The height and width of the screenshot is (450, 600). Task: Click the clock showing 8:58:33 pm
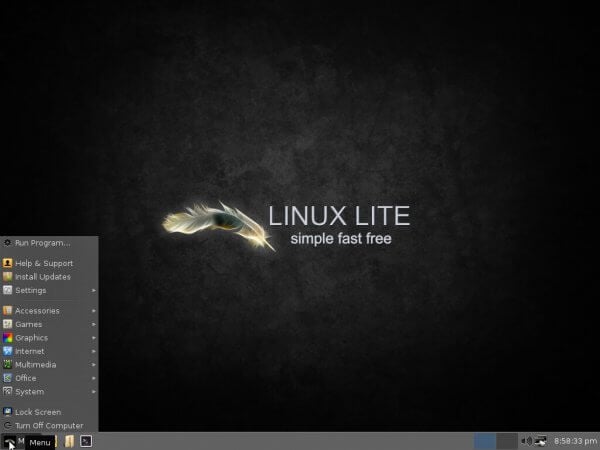576,441
